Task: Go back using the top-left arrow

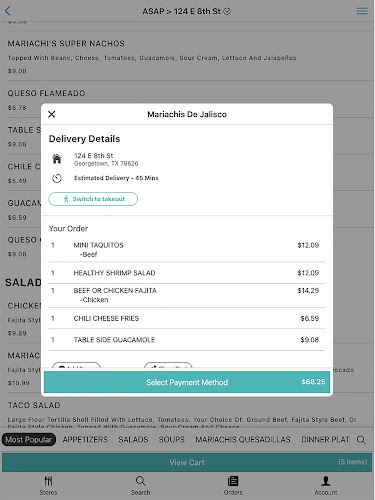Action: pyautogui.click(x=8, y=11)
